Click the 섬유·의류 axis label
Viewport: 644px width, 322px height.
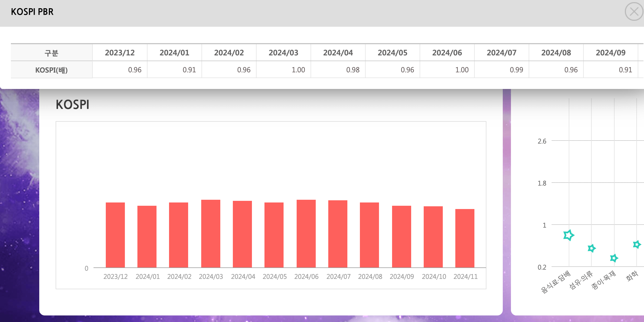581,280
